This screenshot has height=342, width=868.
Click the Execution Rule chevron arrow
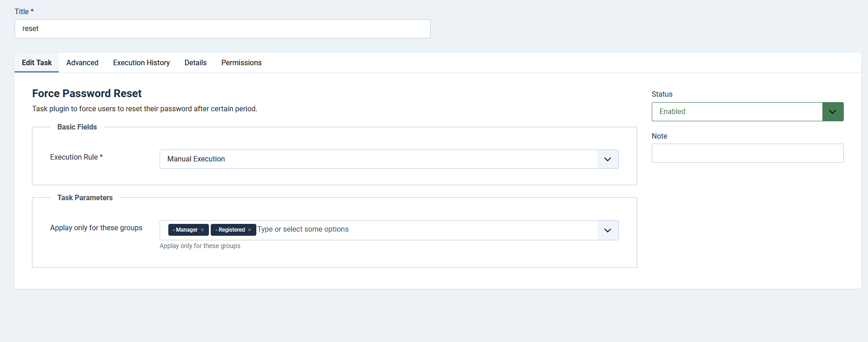(x=608, y=159)
